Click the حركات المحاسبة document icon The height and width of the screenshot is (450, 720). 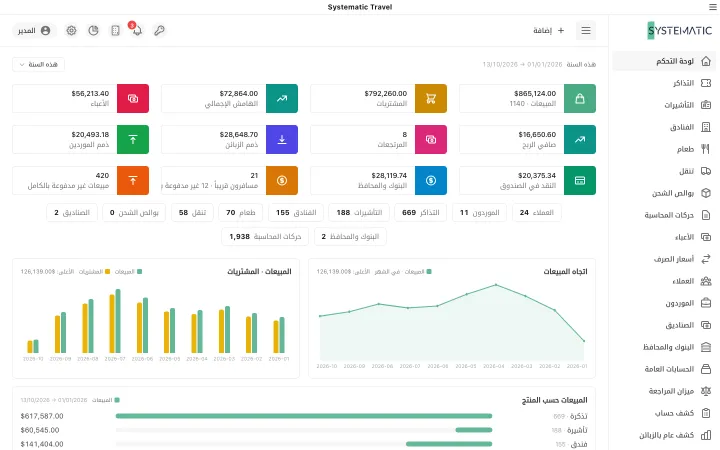pos(706,215)
